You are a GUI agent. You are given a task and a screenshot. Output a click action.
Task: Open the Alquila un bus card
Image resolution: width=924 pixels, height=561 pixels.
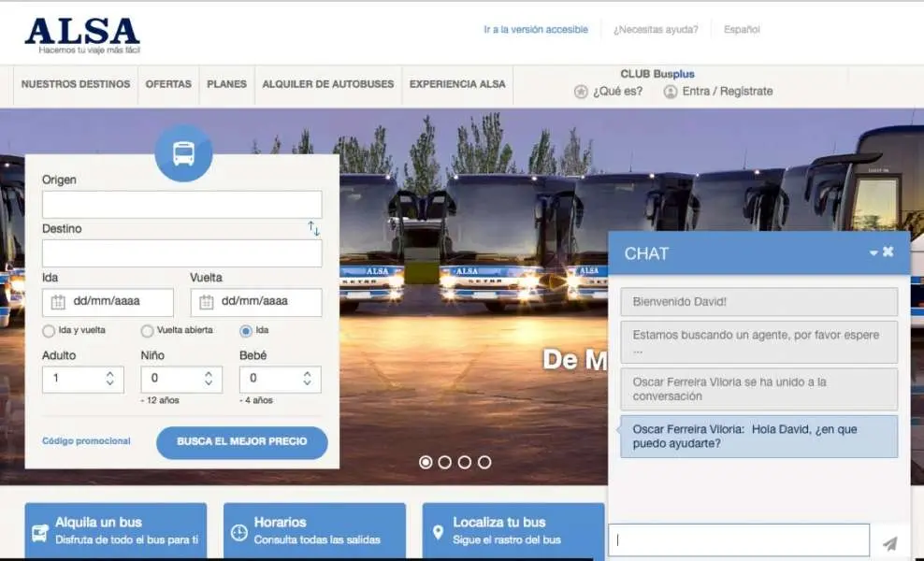116,530
